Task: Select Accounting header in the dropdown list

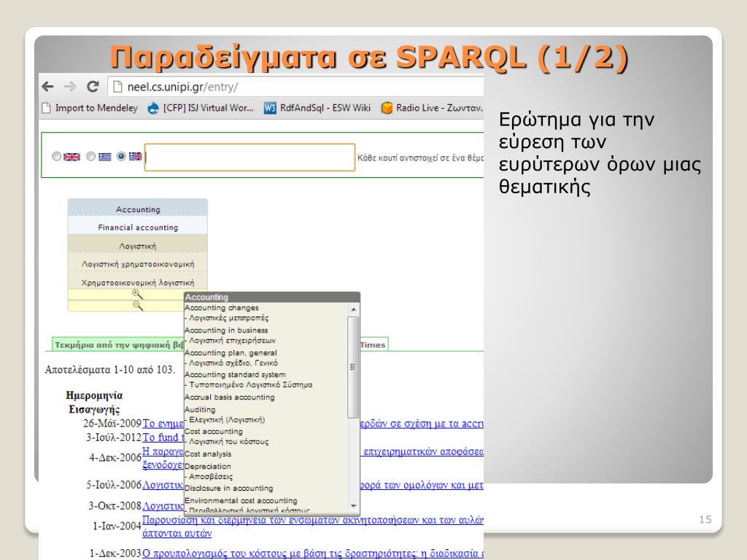Action: point(271,297)
